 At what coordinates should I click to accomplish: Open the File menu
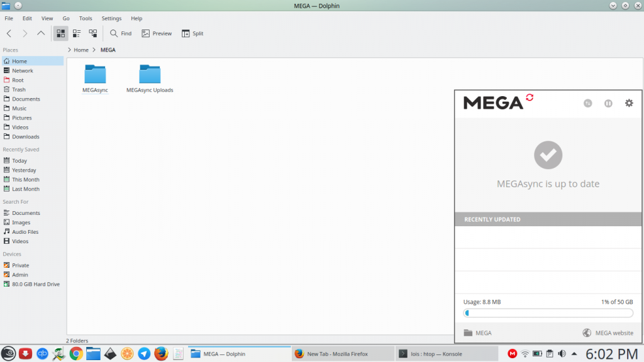[x=9, y=18]
